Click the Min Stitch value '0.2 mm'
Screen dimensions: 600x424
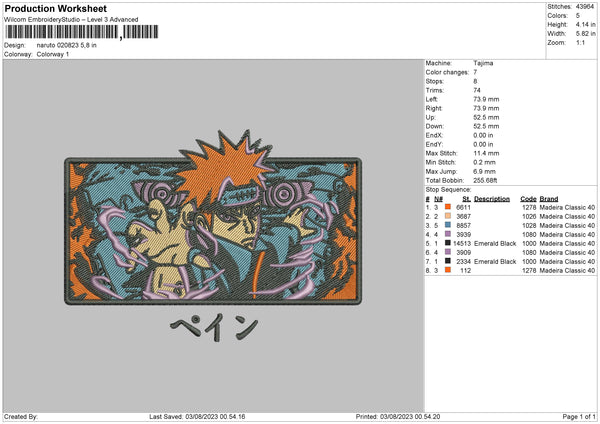[x=484, y=162]
